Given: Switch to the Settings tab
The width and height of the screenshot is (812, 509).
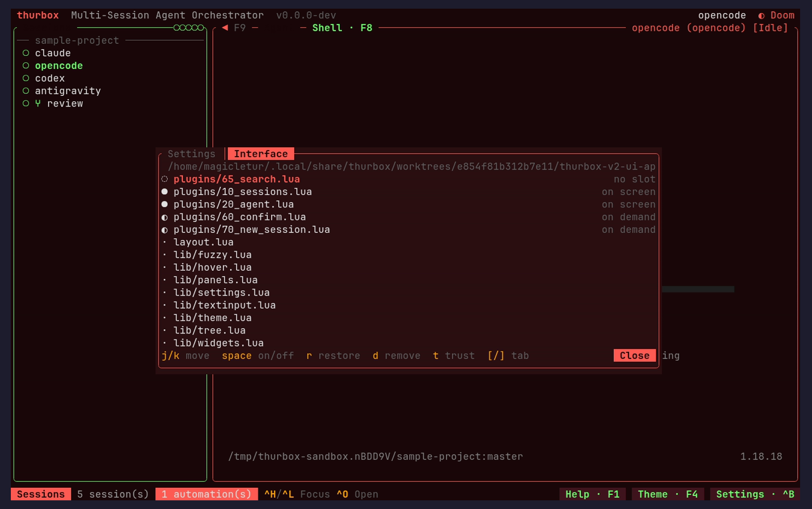Looking at the screenshot, I should tap(192, 154).
